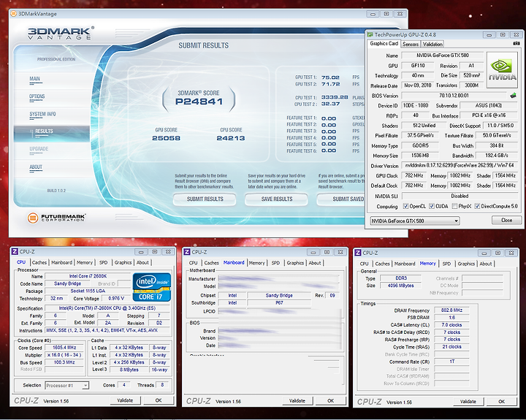Click OK in the CPU-Z CPU window

tap(159, 400)
